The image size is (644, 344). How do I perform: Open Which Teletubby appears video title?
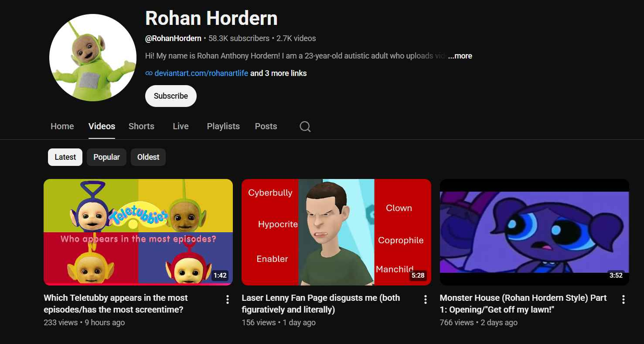pyautogui.click(x=116, y=304)
